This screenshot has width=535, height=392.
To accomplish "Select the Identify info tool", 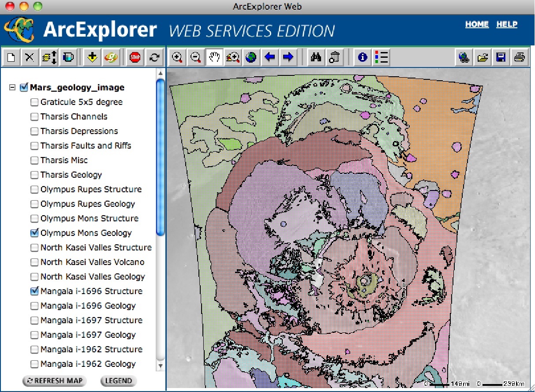I will tap(363, 57).
